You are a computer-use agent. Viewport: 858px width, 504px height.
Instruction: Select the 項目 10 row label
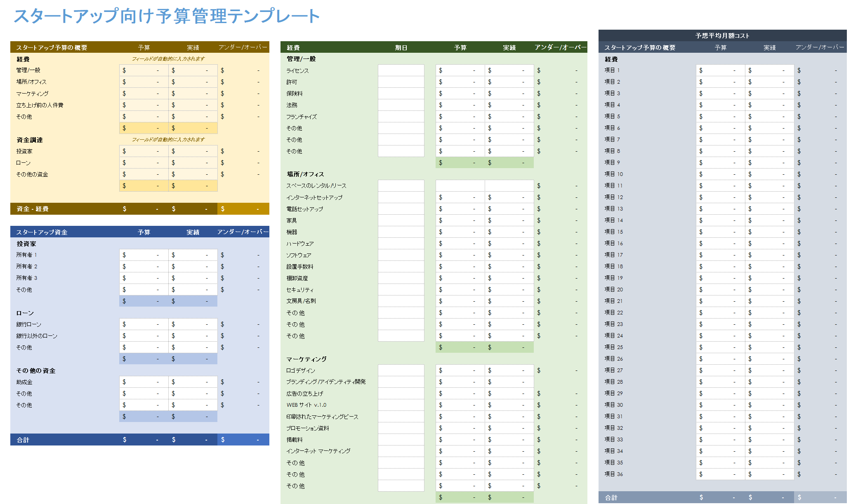614,174
